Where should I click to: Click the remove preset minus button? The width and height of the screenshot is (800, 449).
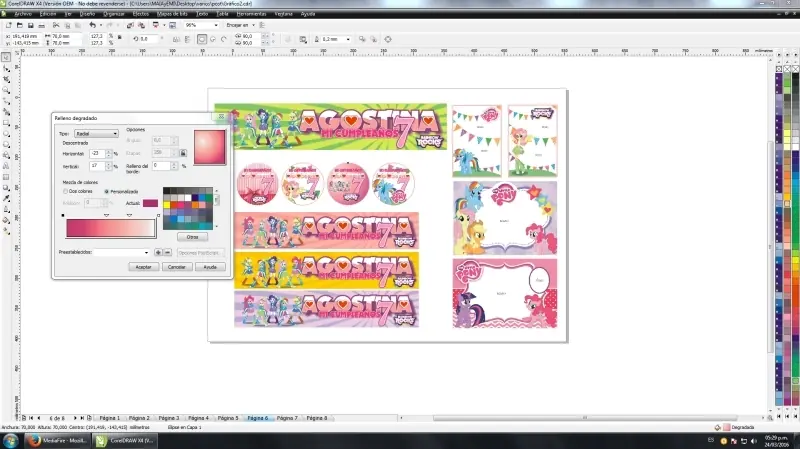pyautogui.click(x=167, y=253)
